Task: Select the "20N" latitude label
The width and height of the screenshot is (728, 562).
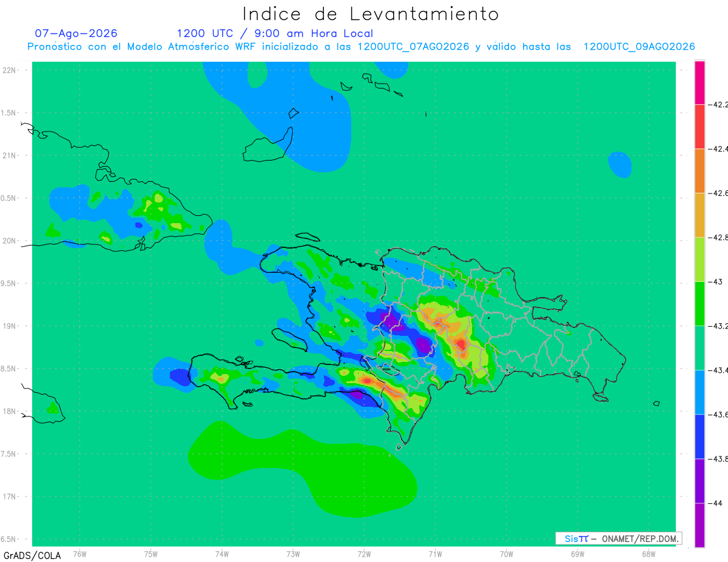Action: 10,241
